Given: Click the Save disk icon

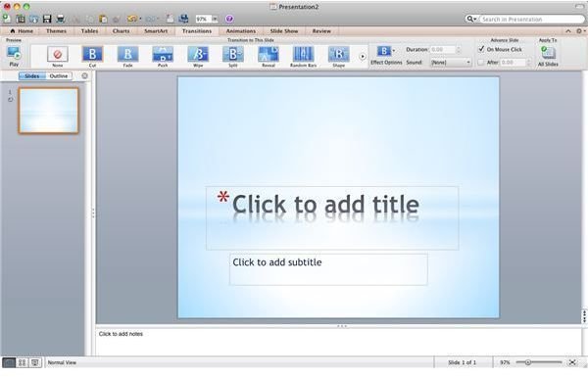Looking at the screenshot, I should [47, 19].
